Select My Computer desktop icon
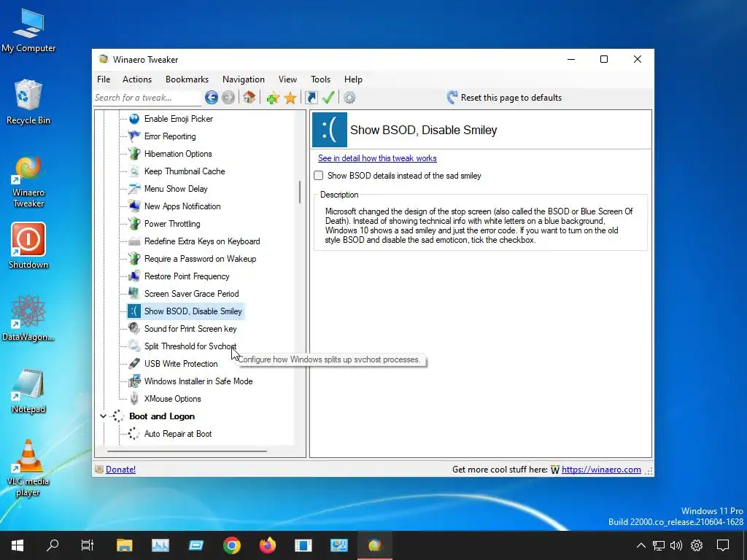747x560 pixels. pos(28,31)
